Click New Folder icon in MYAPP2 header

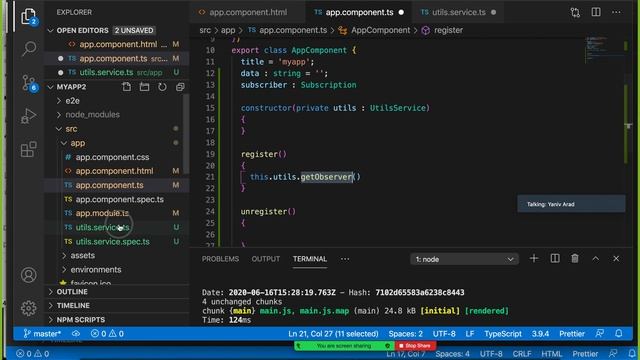[x=144, y=87]
